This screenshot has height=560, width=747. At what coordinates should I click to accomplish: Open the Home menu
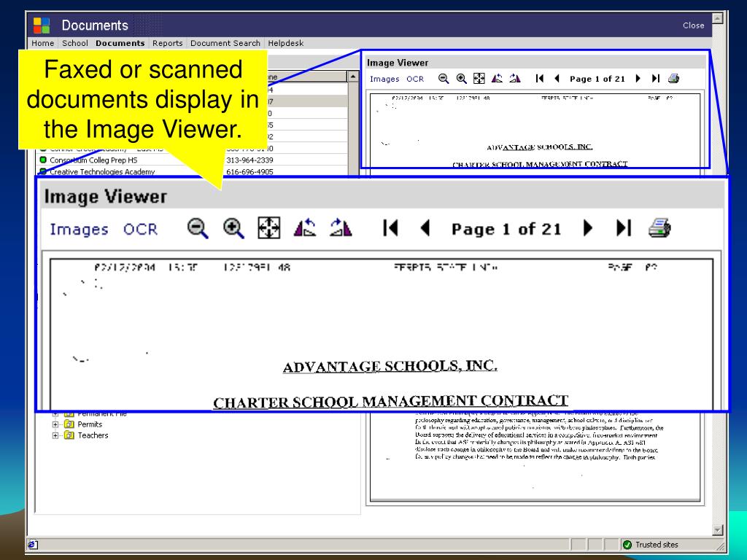43,43
